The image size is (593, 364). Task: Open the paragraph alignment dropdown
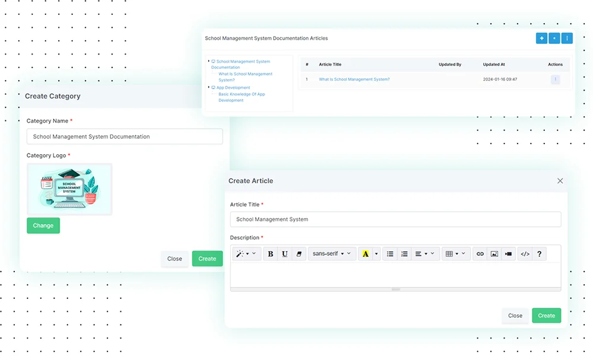pos(420,254)
